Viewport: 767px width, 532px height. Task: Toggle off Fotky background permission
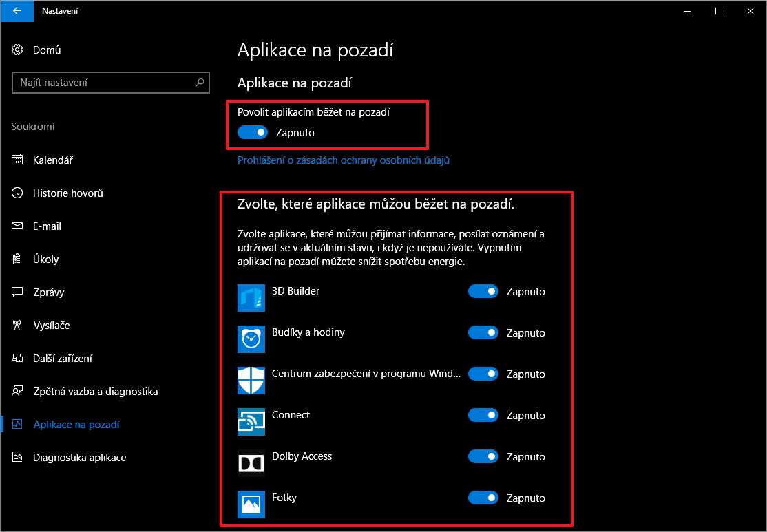point(483,498)
